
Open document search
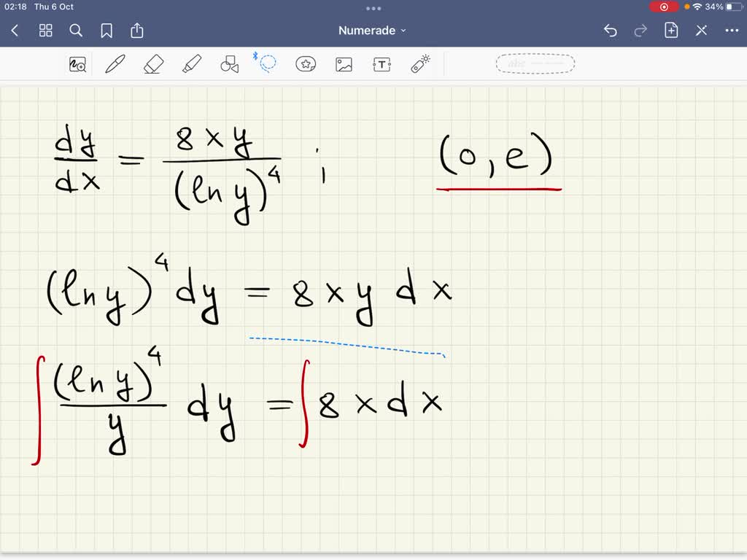[x=76, y=31]
